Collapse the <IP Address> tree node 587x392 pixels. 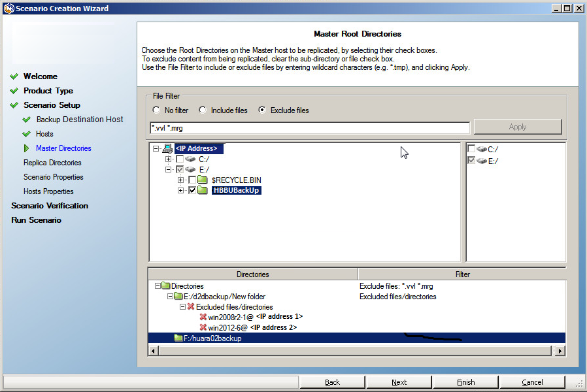(156, 148)
